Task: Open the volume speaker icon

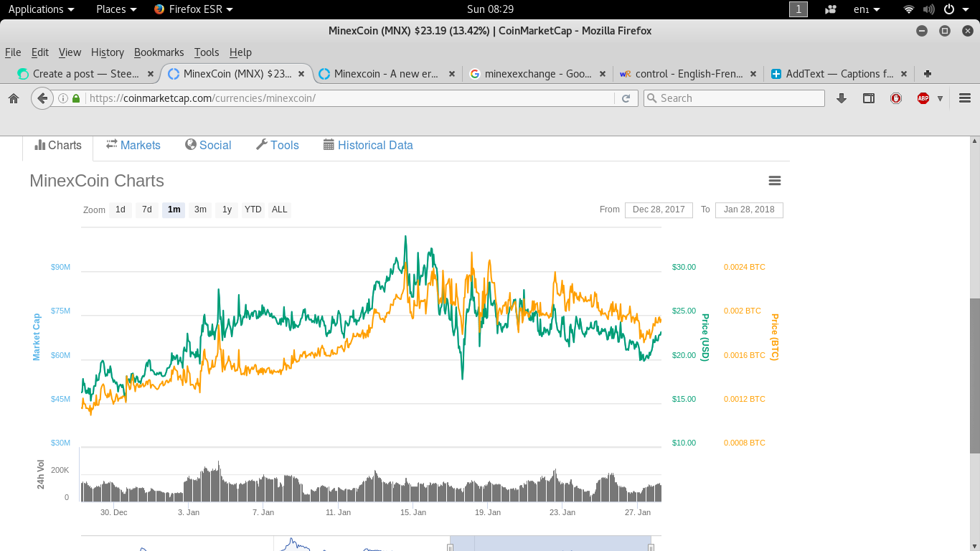Action: (x=929, y=9)
